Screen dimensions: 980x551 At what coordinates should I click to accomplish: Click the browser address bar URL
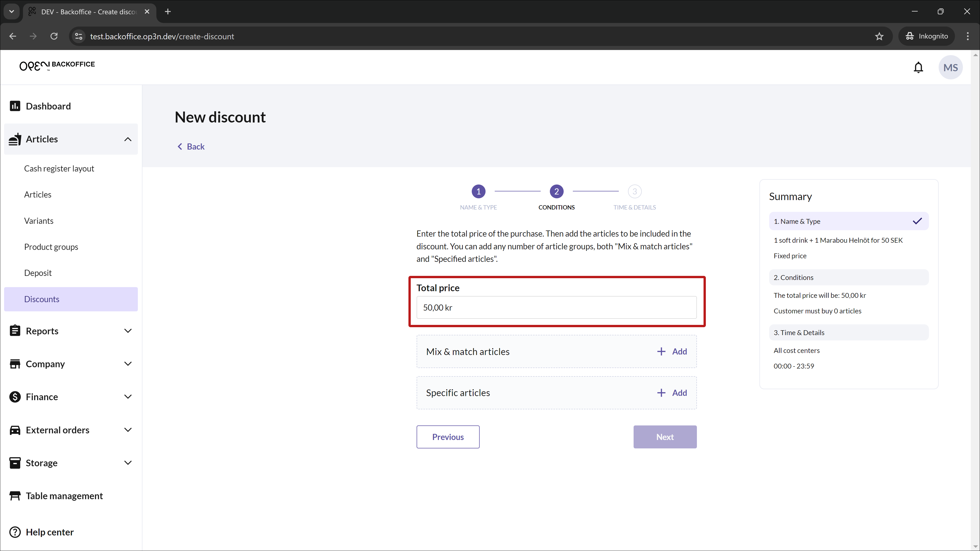(162, 36)
